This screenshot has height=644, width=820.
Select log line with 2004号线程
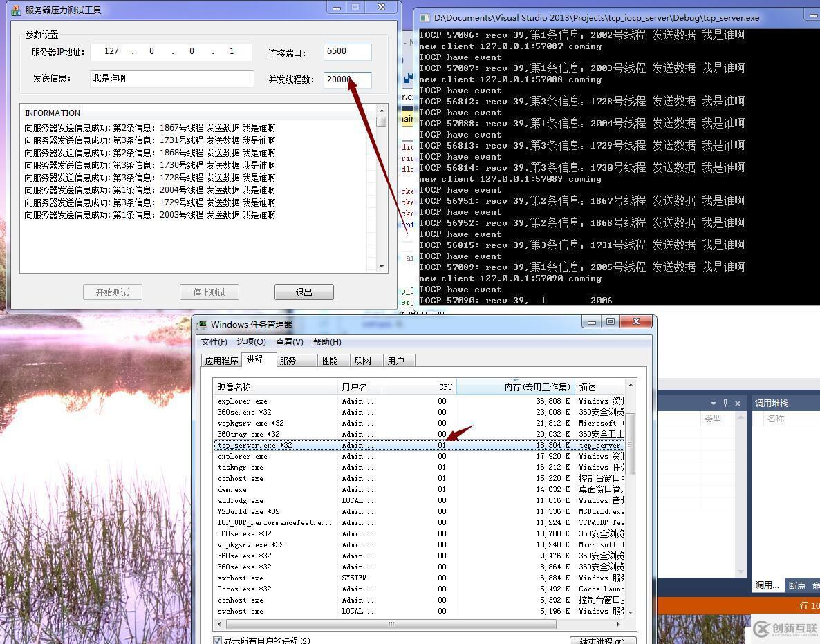point(149,190)
